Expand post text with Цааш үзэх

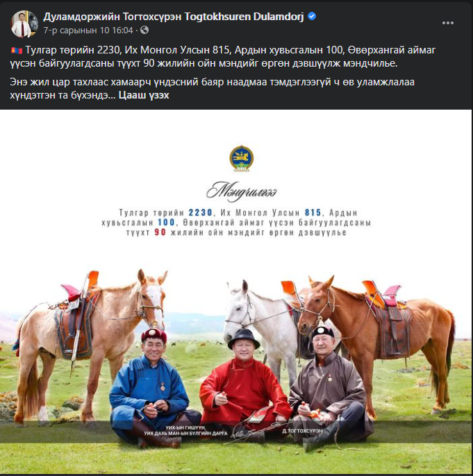(144, 95)
